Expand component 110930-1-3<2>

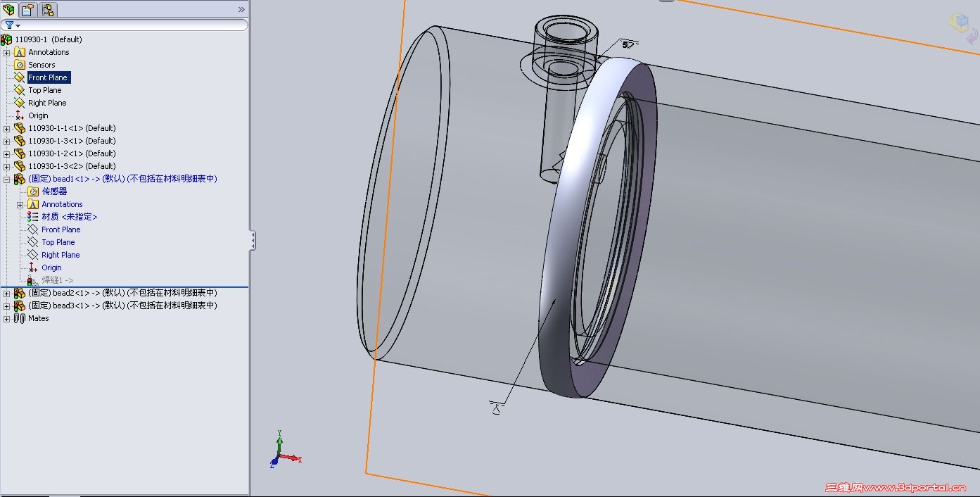[x=7, y=167]
